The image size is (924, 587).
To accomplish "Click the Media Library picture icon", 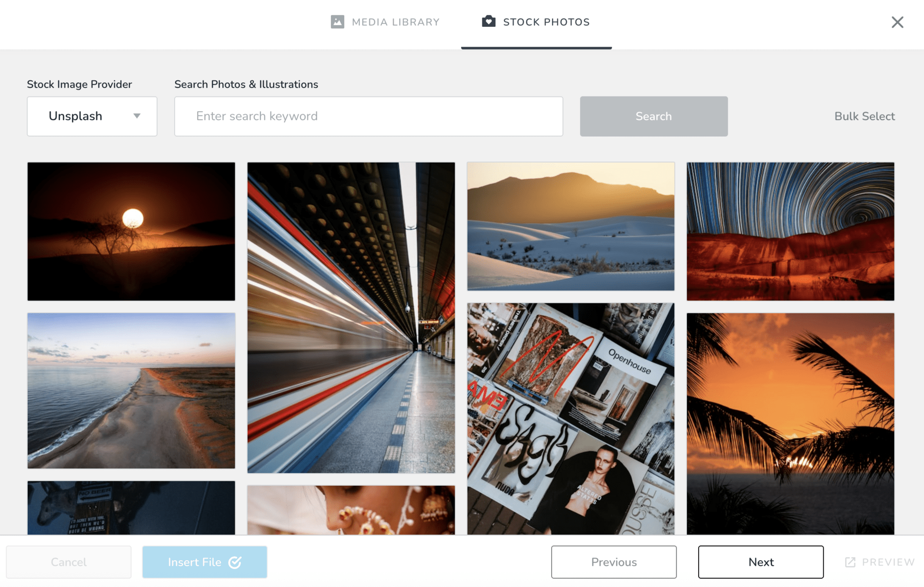I will click(x=337, y=22).
